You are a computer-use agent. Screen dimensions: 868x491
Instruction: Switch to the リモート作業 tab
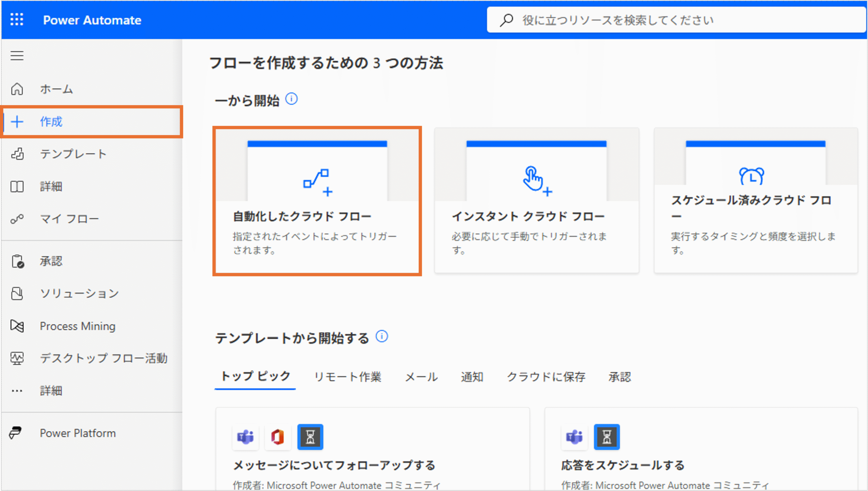[348, 377]
